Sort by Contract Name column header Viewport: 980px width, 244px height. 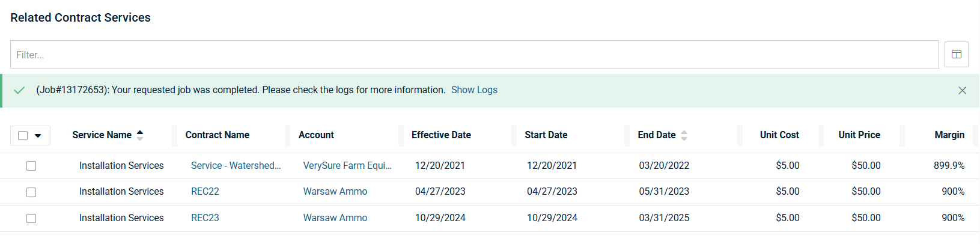(217, 135)
